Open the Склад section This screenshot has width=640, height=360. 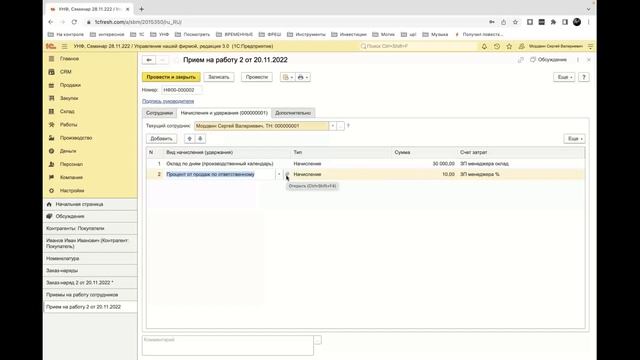coord(67,111)
